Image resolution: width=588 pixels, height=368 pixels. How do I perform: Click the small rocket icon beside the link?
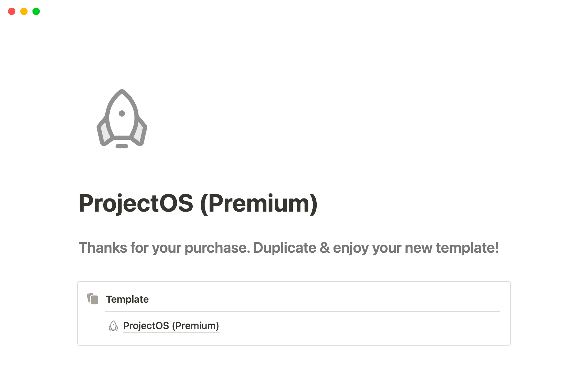pyautogui.click(x=113, y=326)
